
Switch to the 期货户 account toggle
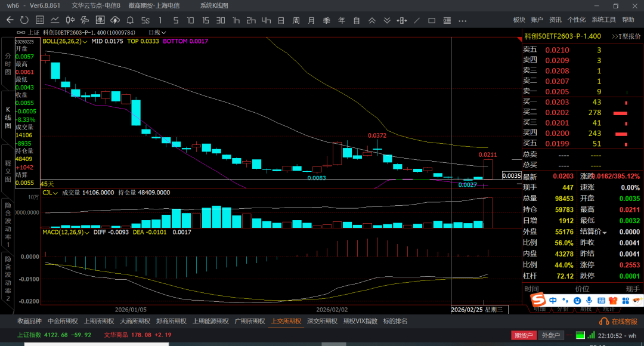pyautogui.click(x=524, y=335)
